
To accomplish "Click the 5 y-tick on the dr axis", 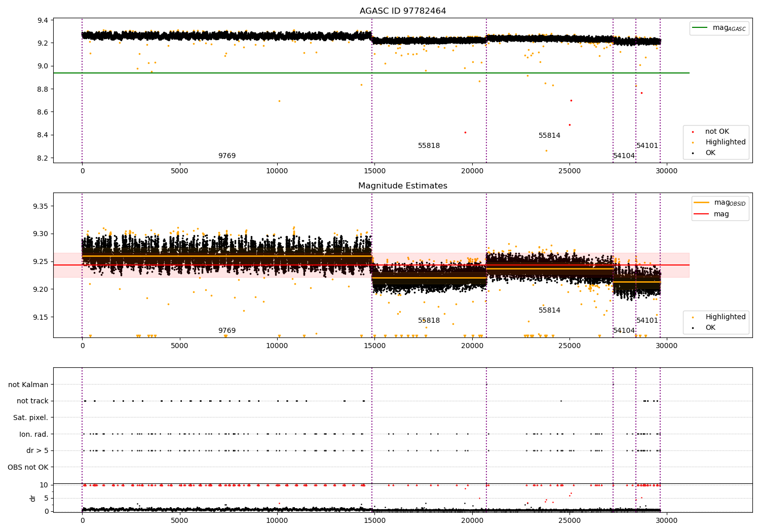I will (46, 499).
